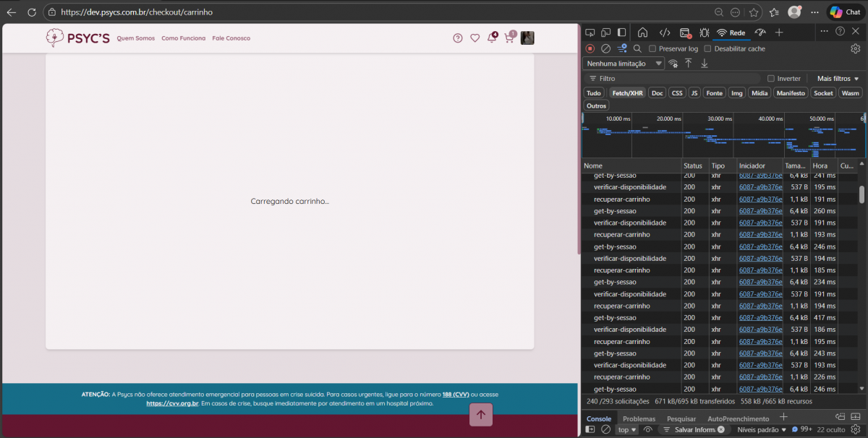Open the shopping cart icon
This screenshot has height=438, width=868.
tap(509, 38)
